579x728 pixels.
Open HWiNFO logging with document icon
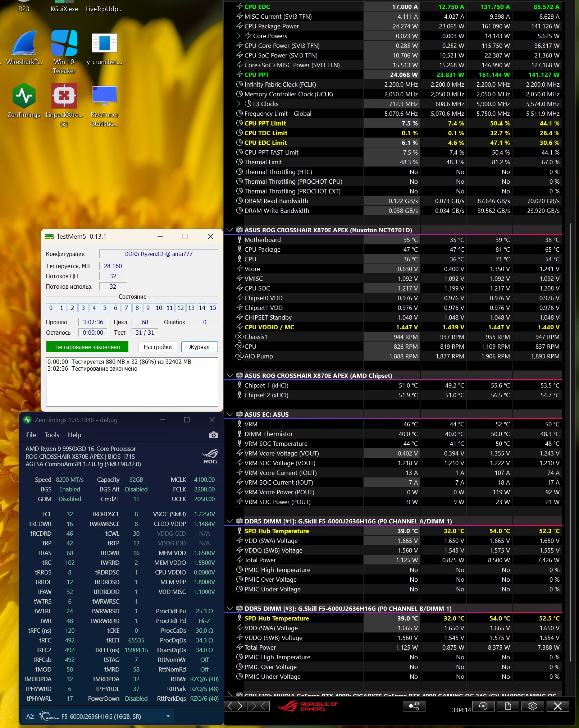click(x=508, y=706)
